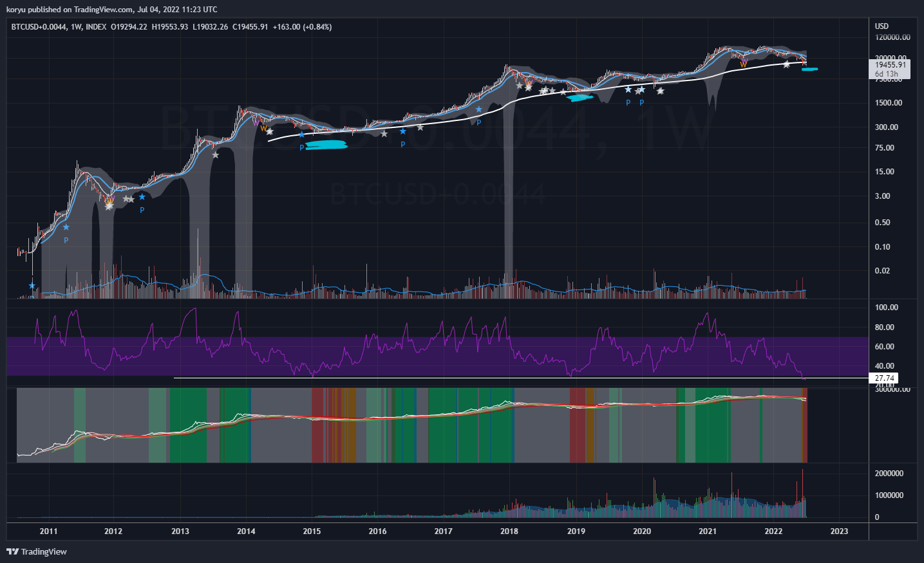
Task: Click the '2000000' volume axis label
Action: (x=889, y=474)
